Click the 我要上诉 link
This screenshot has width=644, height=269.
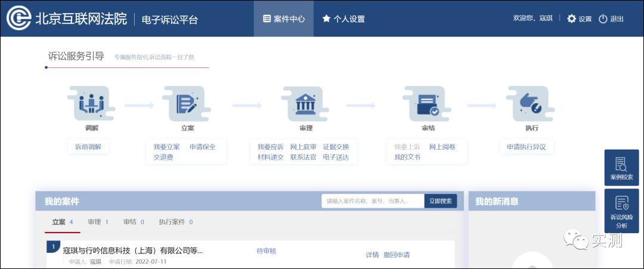tap(407, 147)
